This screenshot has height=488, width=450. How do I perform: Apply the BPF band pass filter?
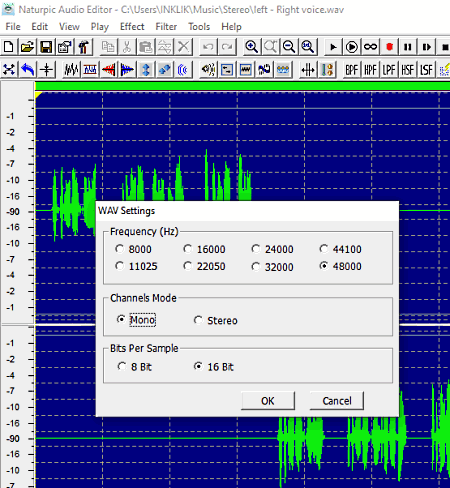[351, 70]
